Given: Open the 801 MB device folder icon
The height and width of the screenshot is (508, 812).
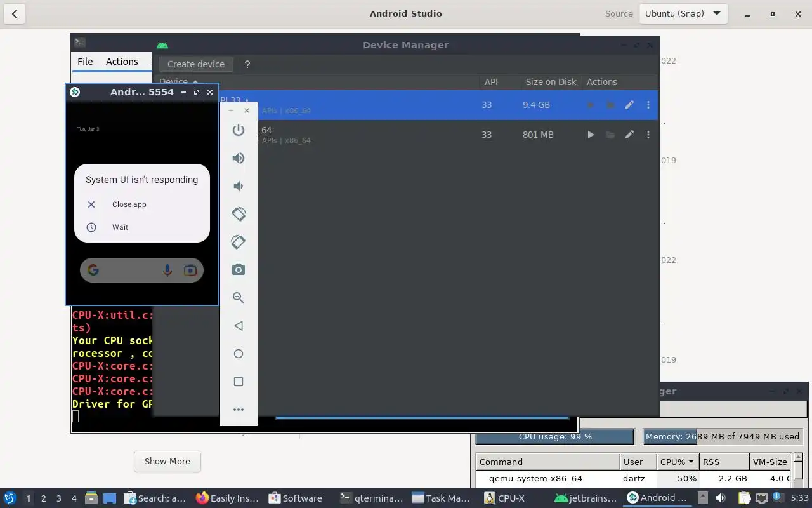Looking at the screenshot, I should pos(610,135).
